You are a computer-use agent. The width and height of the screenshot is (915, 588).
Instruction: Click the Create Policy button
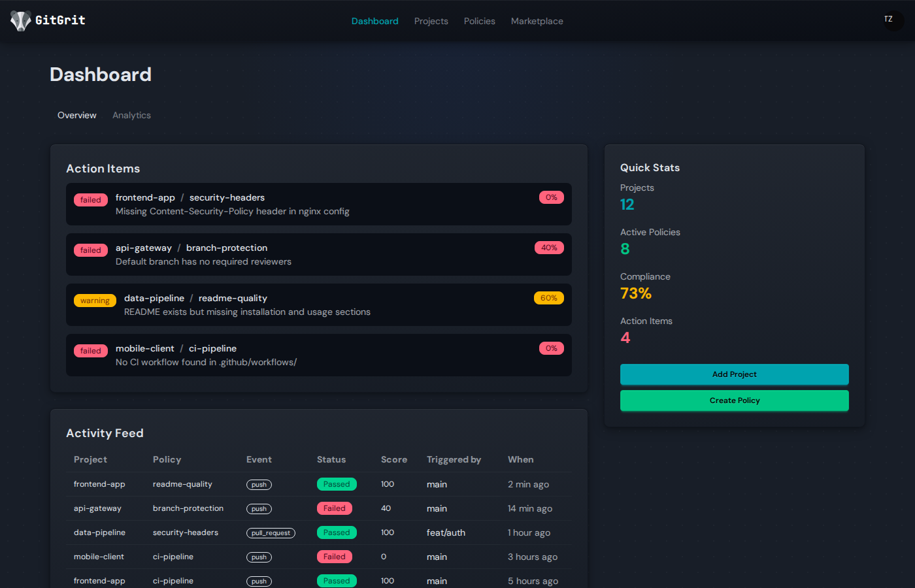pyautogui.click(x=734, y=400)
